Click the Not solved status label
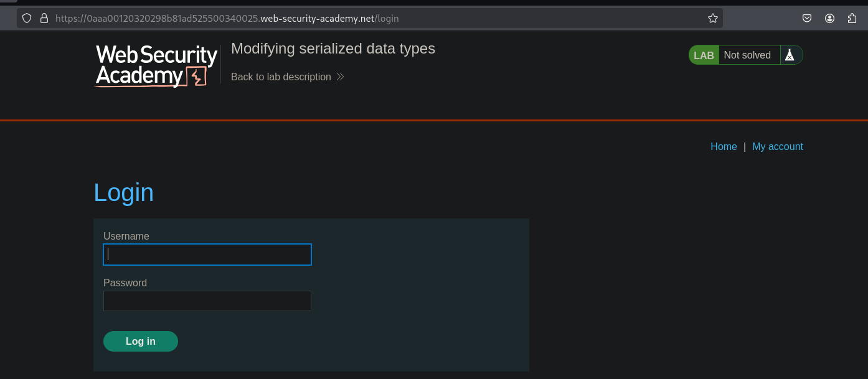 pyautogui.click(x=747, y=55)
